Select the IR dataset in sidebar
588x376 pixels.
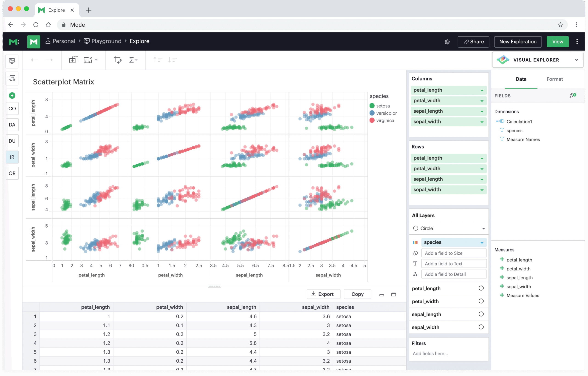coord(12,157)
